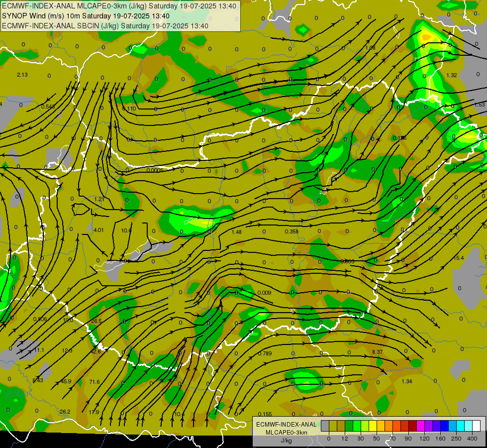
Task: Click the cyan legend swatch
Action: (460, 426)
